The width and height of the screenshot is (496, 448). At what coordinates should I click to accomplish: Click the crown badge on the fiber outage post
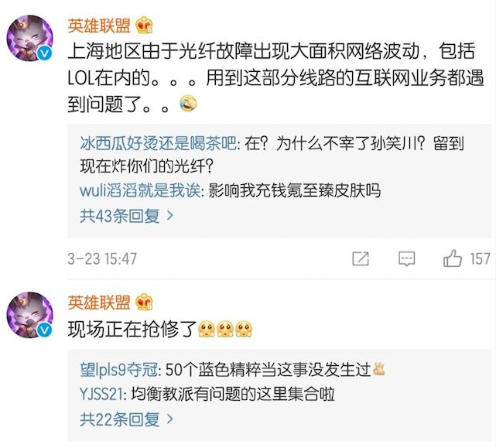coord(145,26)
